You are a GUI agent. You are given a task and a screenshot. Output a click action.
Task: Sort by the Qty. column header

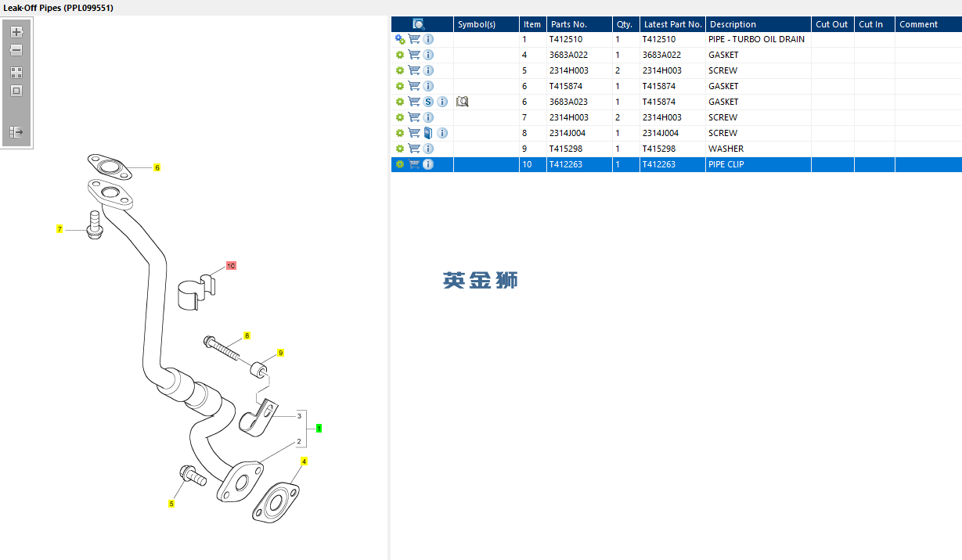pyautogui.click(x=625, y=24)
